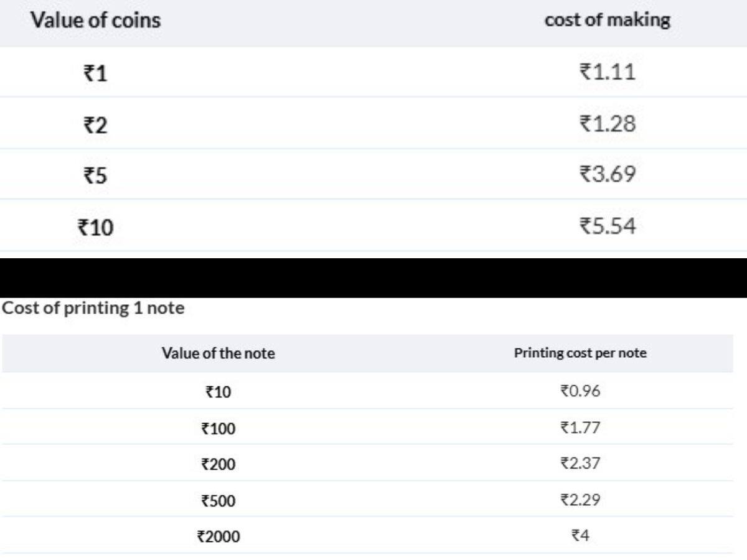Select the ₹5 coin value cell

[x=96, y=177]
